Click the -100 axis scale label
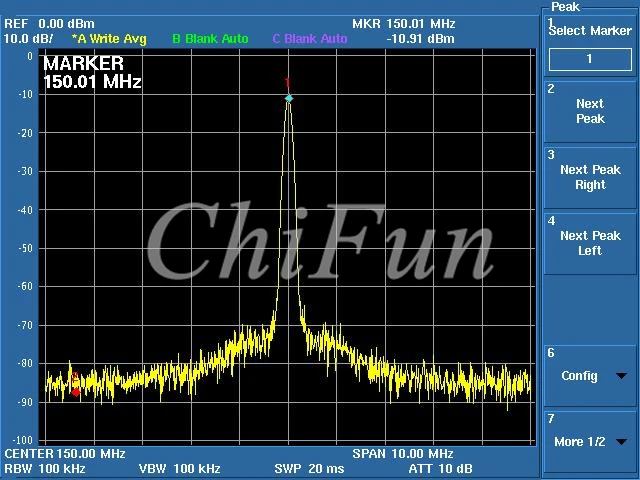Screen dimensions: 640x480 tap(24, 440)
